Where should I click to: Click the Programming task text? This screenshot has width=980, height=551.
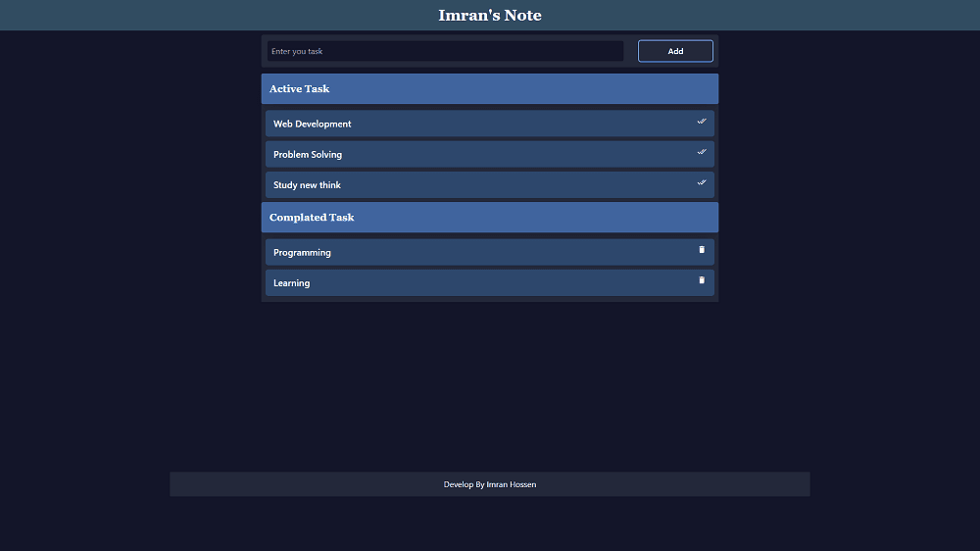[302, 253]
